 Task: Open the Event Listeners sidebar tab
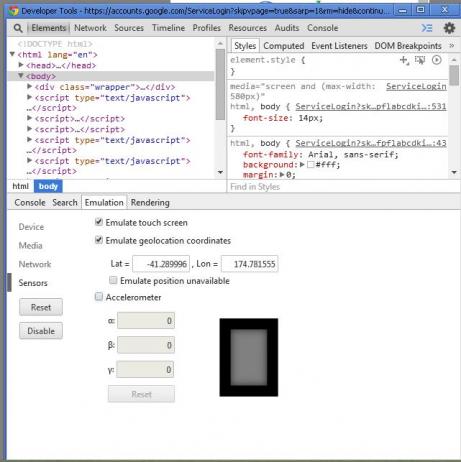coord(339,46)
